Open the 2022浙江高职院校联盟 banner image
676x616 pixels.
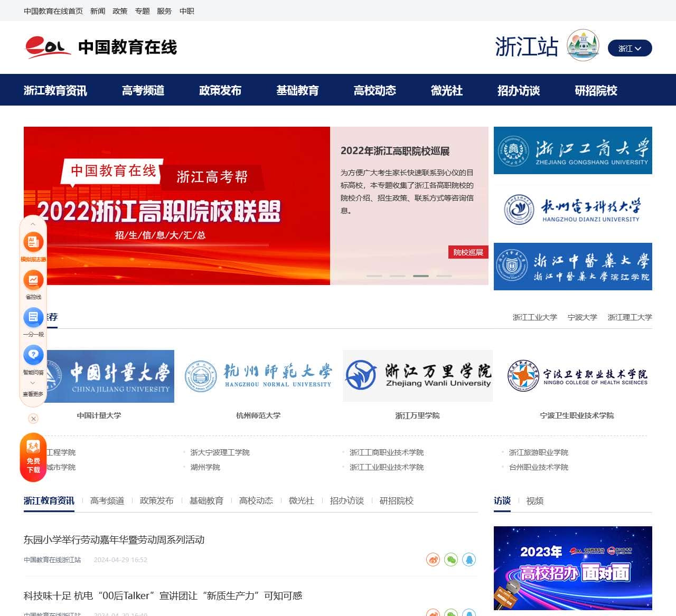tap(177, 206)
